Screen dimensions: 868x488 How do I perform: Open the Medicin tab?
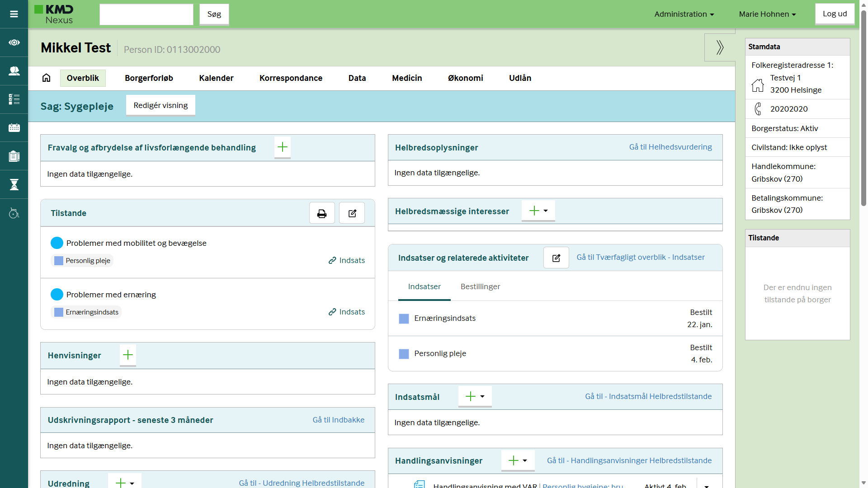click(x=407, y=78)
